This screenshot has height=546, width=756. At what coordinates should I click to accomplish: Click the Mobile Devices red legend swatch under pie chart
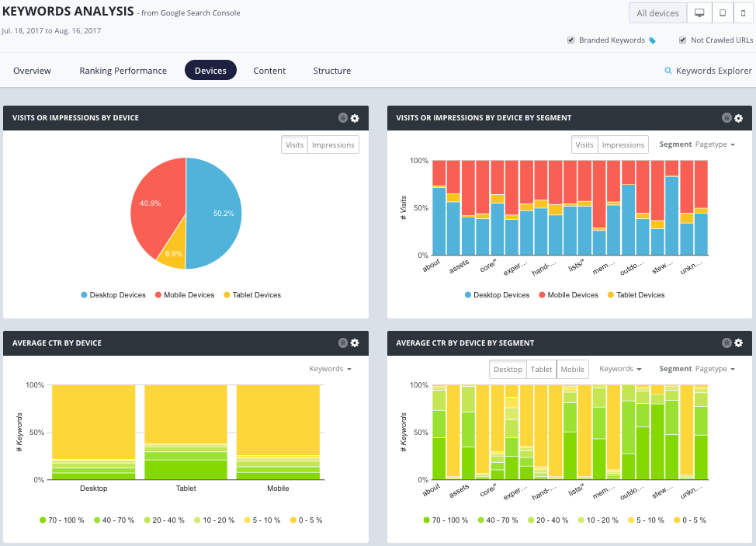[x=158, y=295]
